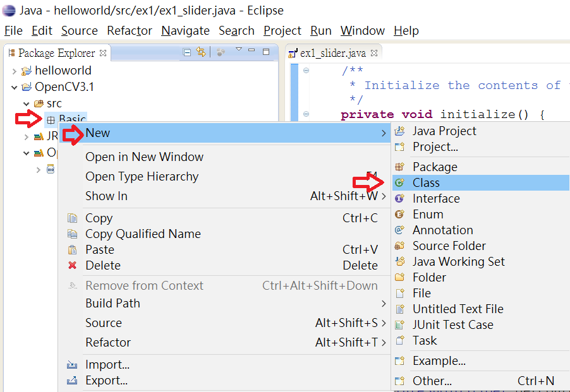570x392 pixels.
Task: Click the Export... icon in context menu
Action: (x=72, y=381)
